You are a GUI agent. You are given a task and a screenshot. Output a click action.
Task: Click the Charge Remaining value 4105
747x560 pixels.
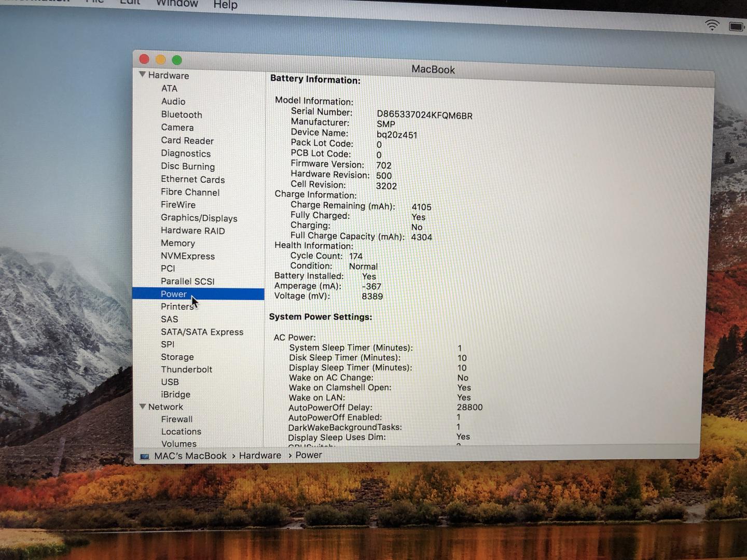(421, 207)
